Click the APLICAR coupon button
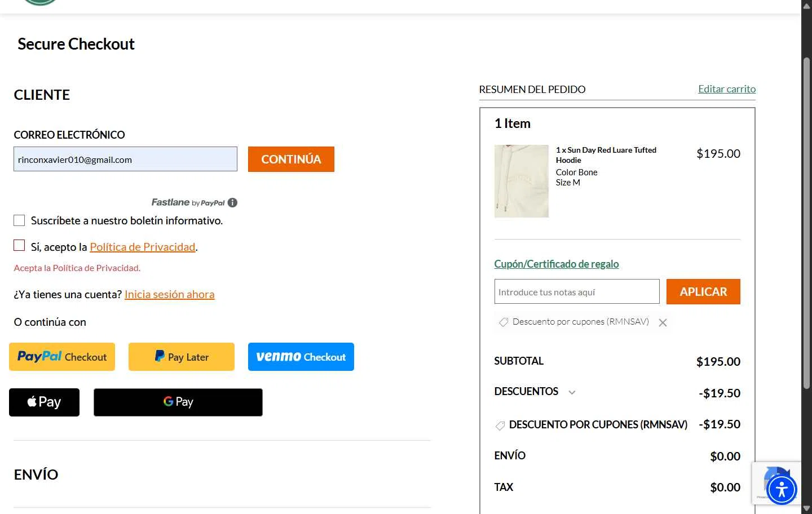Viewport: 812px width, 514px height. [703, 291]
